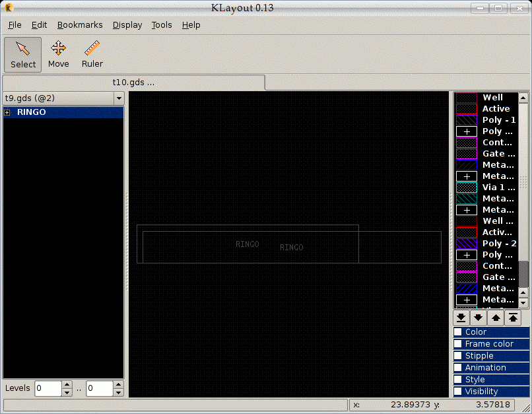Open the Bookmarks menu
Image resolution: width=532 pixels, height=414 pixels.
coord(80,25)
